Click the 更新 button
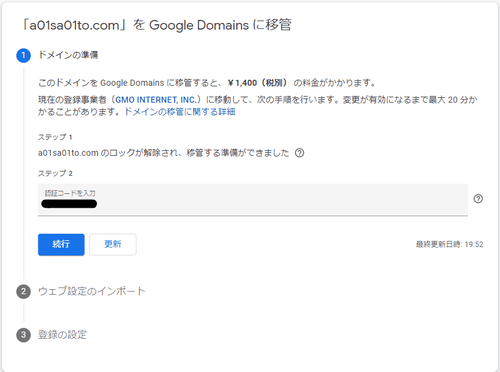The width and height of the screenshot is (500, 372). 113,244
